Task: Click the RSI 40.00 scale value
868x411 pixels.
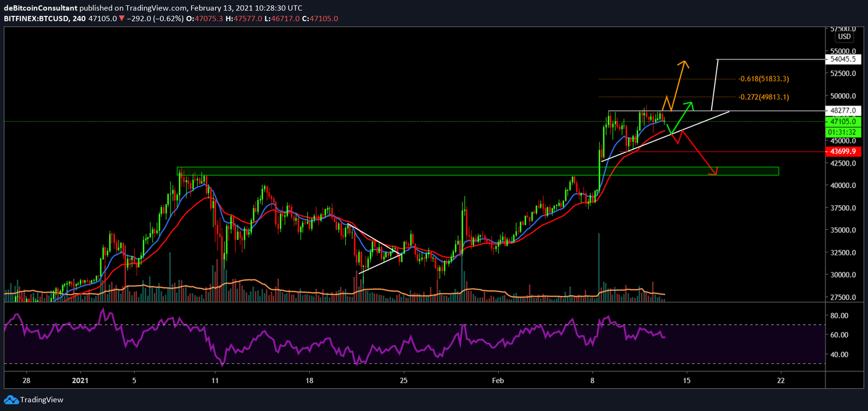Action: pos(840,354)
